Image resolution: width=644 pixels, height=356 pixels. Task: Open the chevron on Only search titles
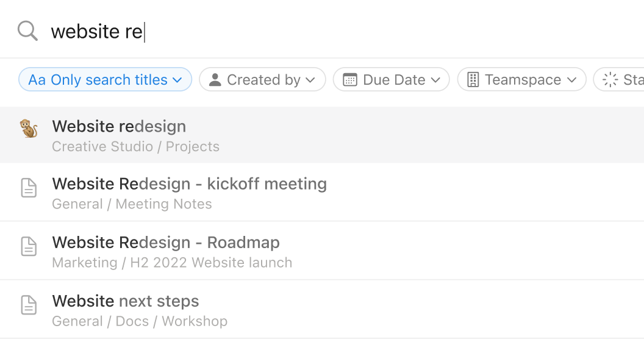[177, 80]
